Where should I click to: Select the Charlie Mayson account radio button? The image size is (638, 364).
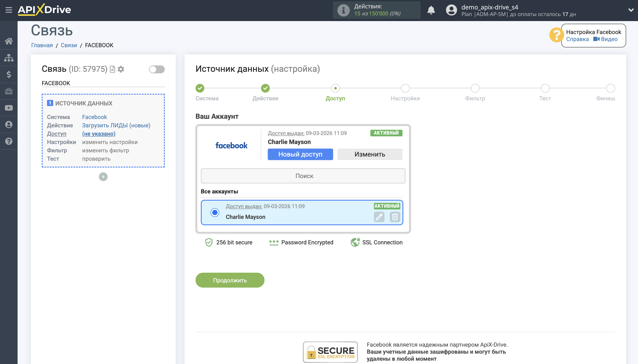(215, 213)
